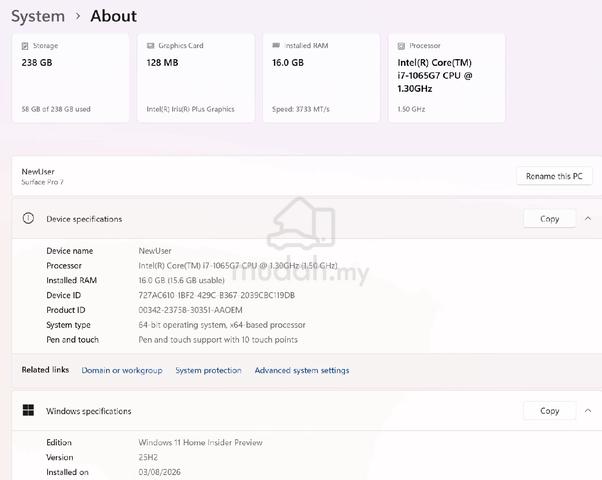Open the 16.0 GB Installed RAM tile
The image size is (602, 480).
(321, 78)
